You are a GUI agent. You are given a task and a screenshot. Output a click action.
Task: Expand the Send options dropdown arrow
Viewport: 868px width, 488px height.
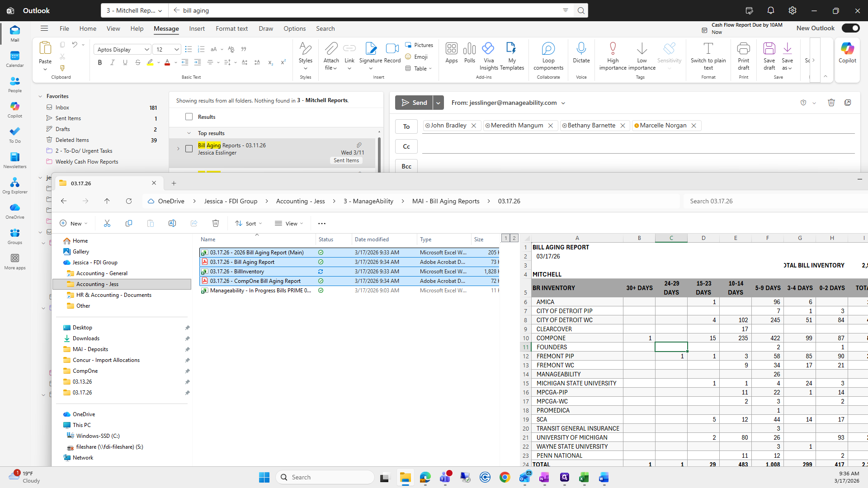click(x=438, y=103)
